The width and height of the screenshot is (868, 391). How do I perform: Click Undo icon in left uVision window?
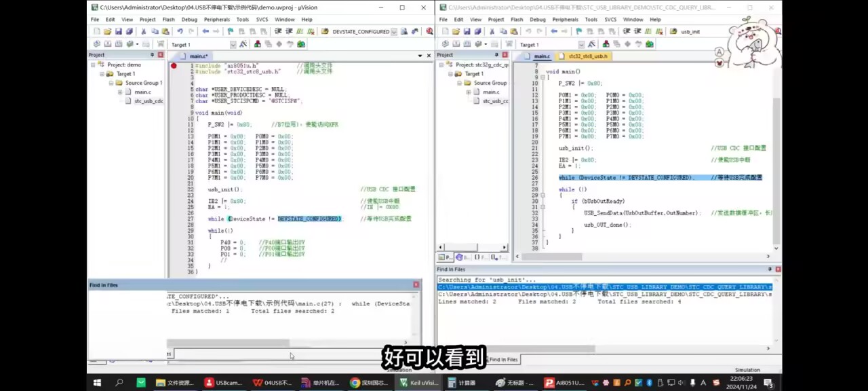[x=180, y=32]
